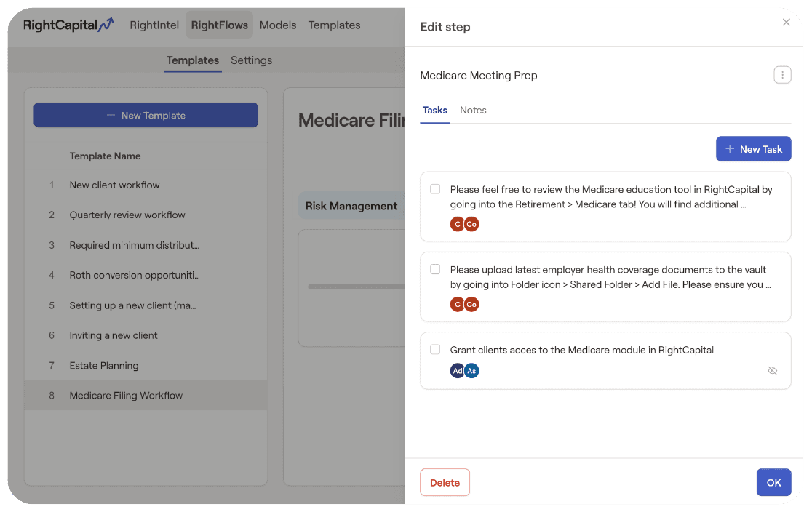812x512 pixels.
Task: Select the Setting up a new client template
Action: point(146,305)
